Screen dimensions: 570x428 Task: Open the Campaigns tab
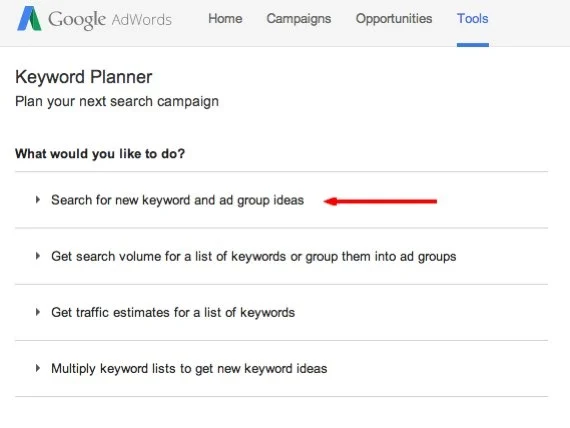(299, 19)
